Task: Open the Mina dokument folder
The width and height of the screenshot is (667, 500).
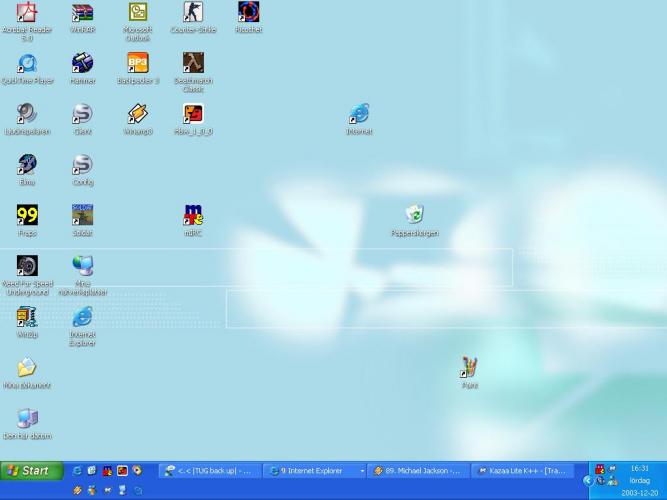Action: (x=27, y=368)
